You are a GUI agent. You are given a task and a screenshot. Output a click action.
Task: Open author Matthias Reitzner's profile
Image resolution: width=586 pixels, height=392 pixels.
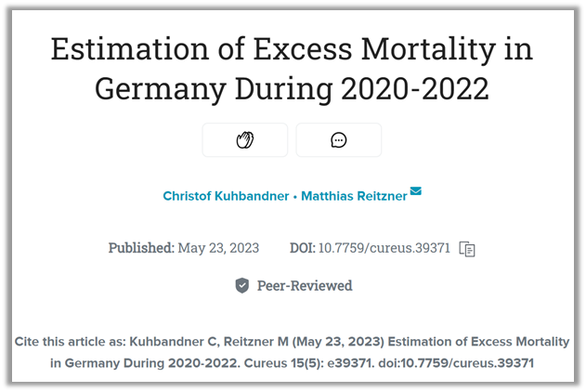tap(354, 196)
